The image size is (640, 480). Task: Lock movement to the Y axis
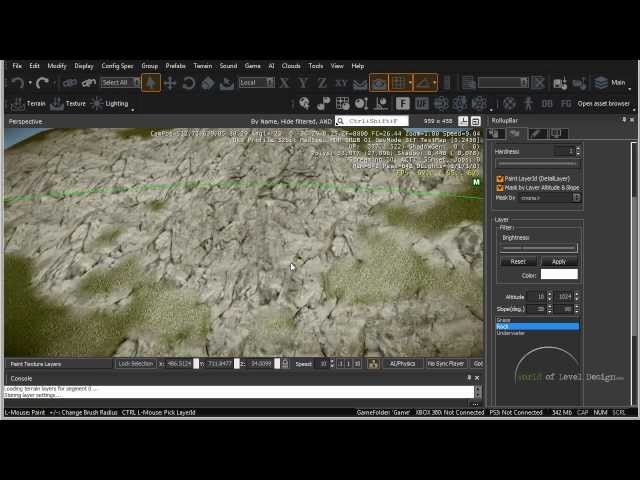click(303, 83)
